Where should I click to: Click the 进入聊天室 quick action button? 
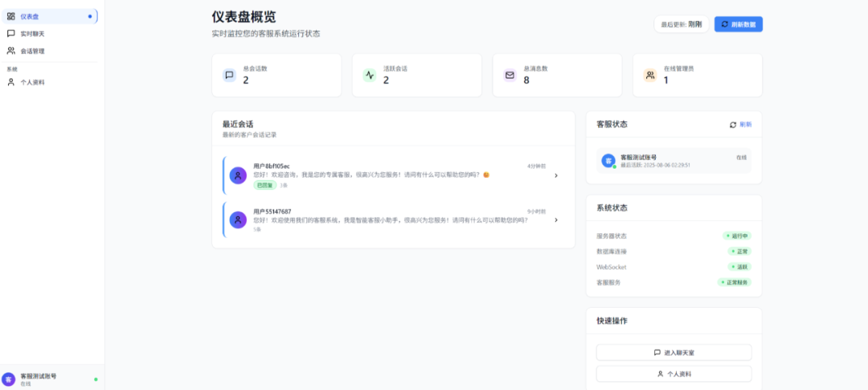[x=674, y=353]
